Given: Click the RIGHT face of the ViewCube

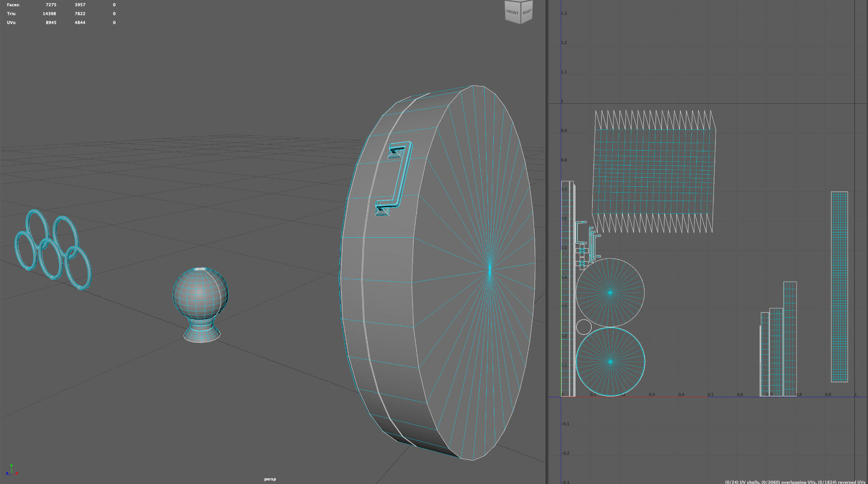Looking at the screenshot, I should click(527, 12).
